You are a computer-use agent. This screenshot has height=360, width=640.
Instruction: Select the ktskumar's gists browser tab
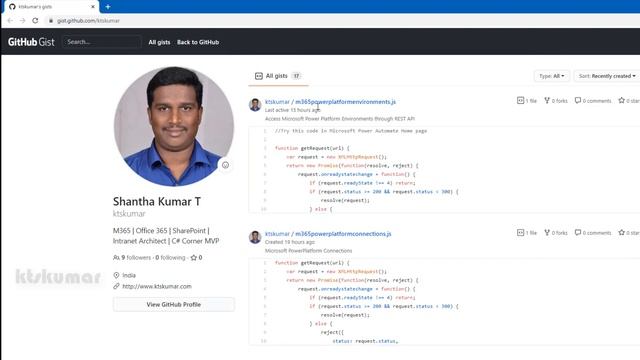pyautogui.click(x=51, y=7)
